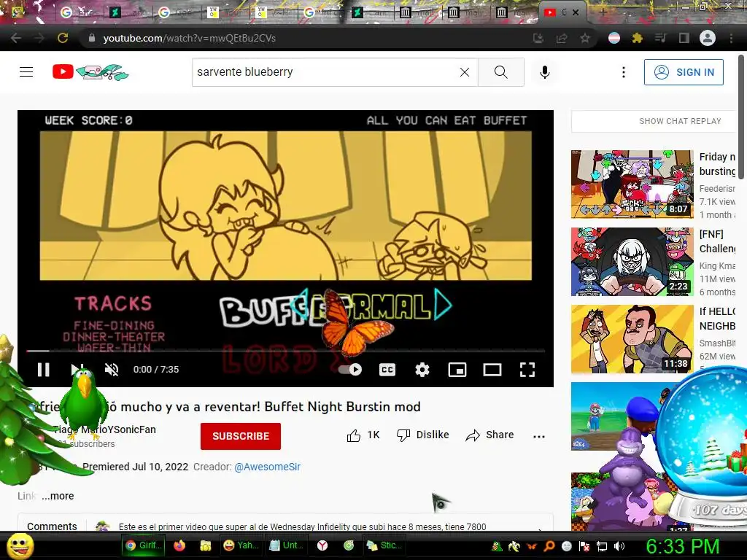
Task: Click the volume speaker in the system tray
Action: coord(619,546)
